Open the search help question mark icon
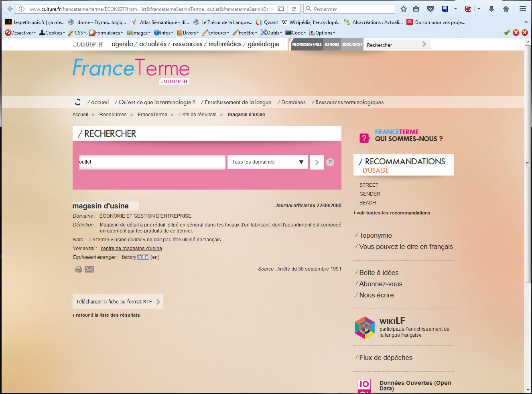Screen dimensions: 532x394 [330, 162]
